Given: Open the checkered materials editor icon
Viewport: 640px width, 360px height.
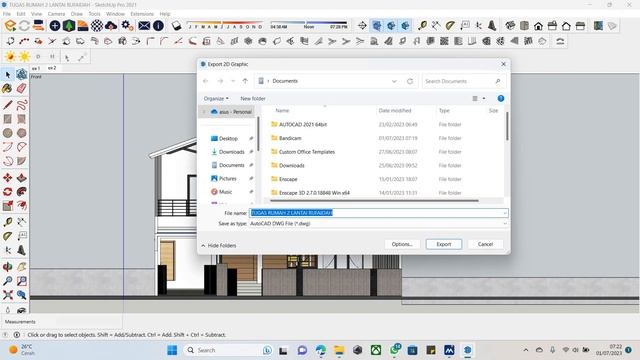Looking at the screenshot, I should (97, 26).
